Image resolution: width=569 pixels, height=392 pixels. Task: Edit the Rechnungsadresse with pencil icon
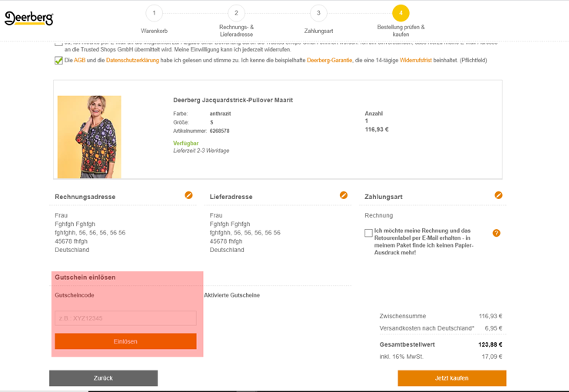point(188,195)
